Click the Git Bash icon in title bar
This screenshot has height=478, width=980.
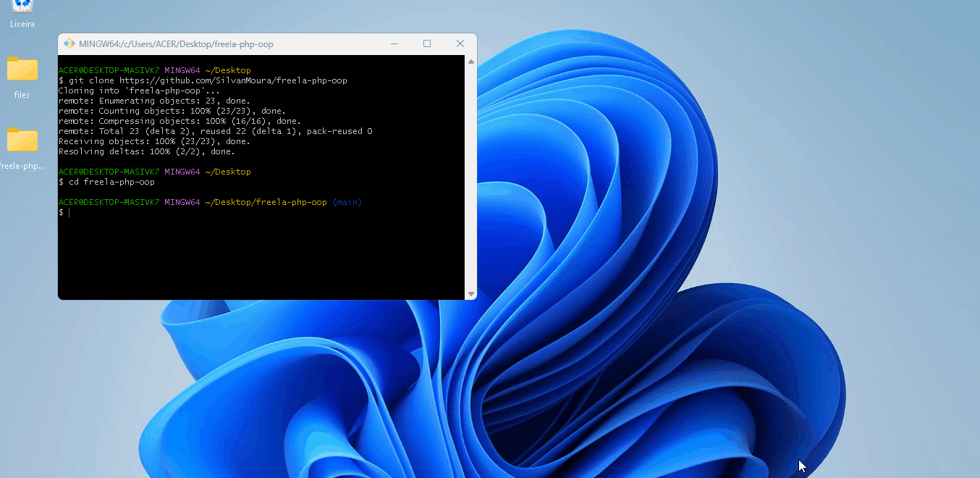[x=69, y=43]
